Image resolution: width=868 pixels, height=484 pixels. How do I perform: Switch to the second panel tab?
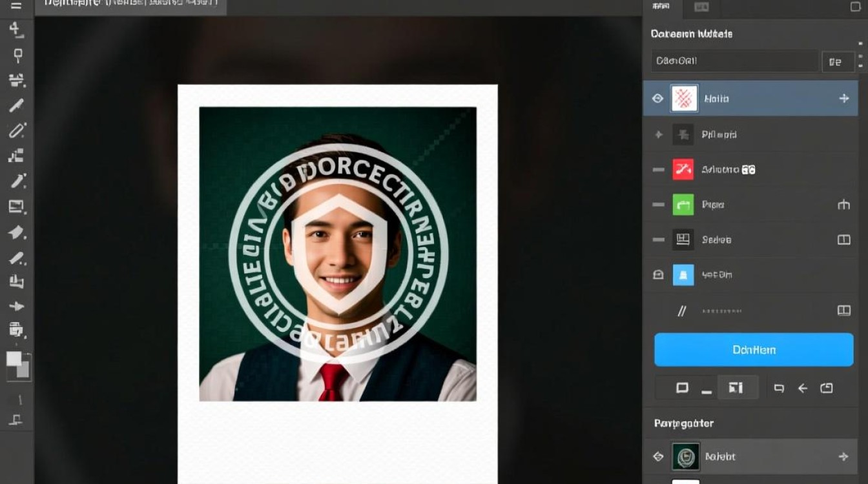coord(701,7)
